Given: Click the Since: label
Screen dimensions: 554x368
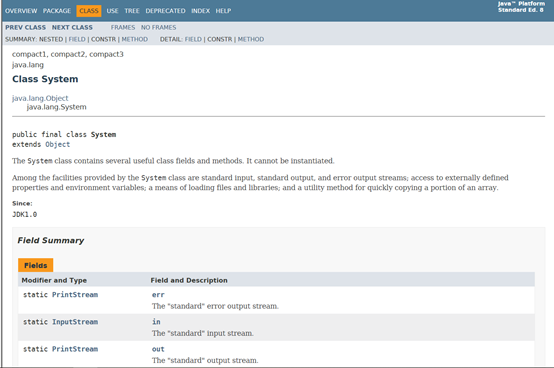Looking at the screenshot, I should 22,203.
